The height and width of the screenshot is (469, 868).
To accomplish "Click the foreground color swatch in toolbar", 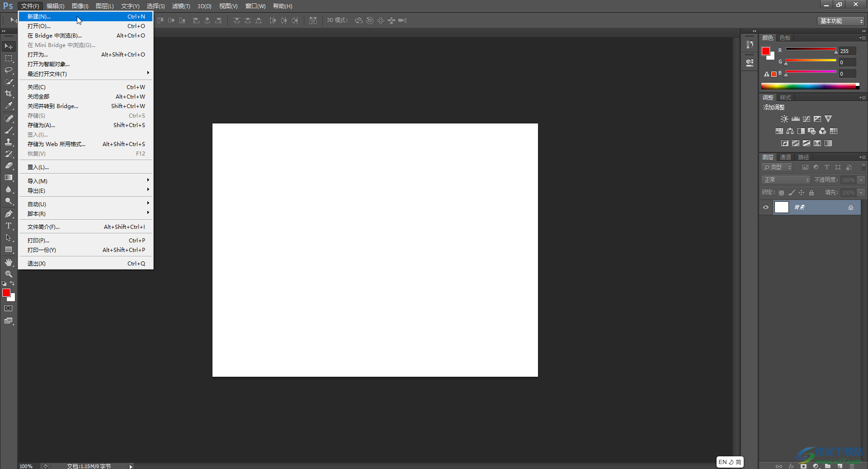I will [6, 293].
